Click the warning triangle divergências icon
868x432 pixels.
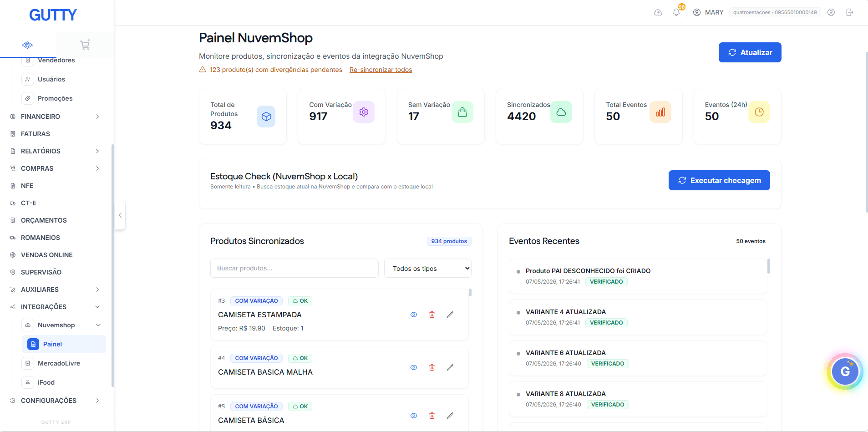(x=203, y=70)
